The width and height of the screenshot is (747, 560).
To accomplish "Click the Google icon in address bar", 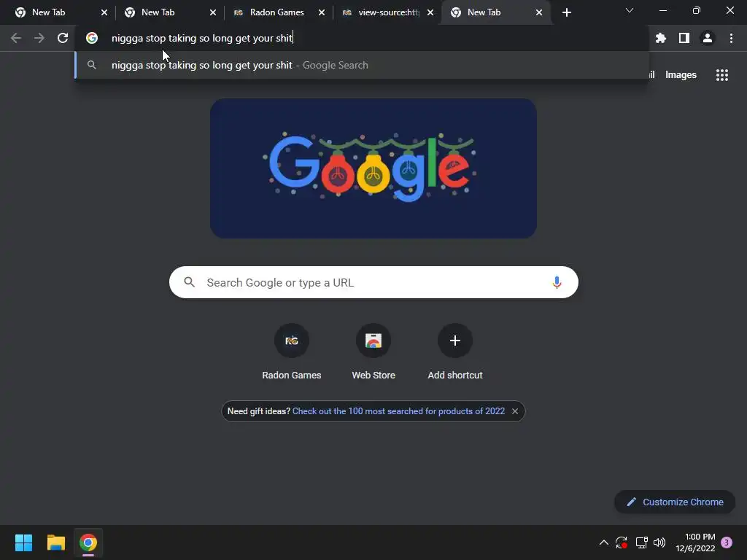I will pos(91,38).
